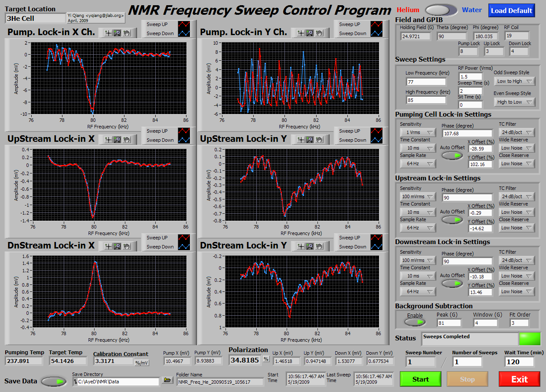Click the Wait Time (min) input field

[519, 362]
